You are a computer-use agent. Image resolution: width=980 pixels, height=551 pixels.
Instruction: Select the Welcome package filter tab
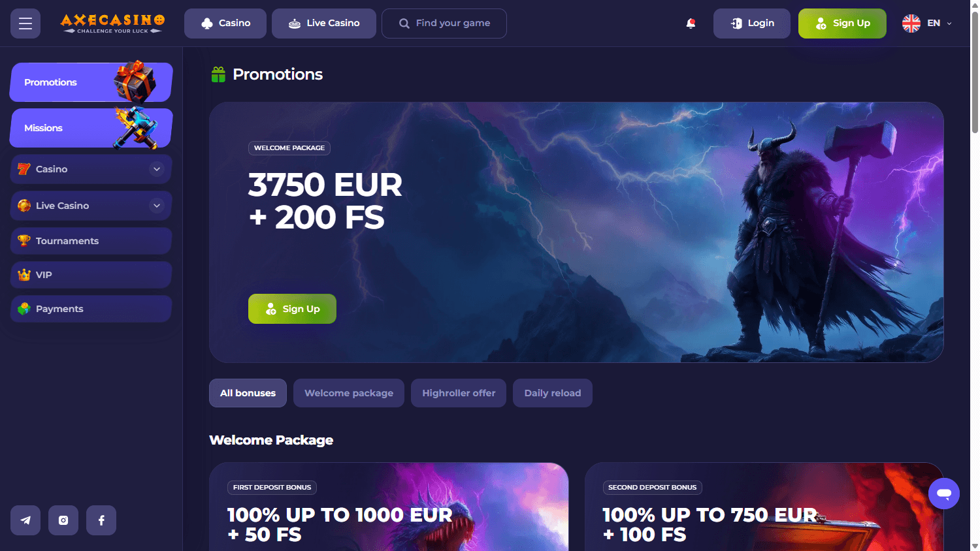[349, 393]
